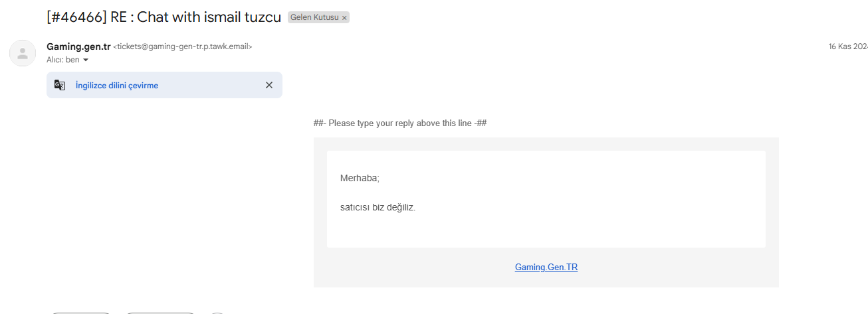Remove the Gelen Kutusu label with x
868x314 pixels.
(x=344, y=18)
